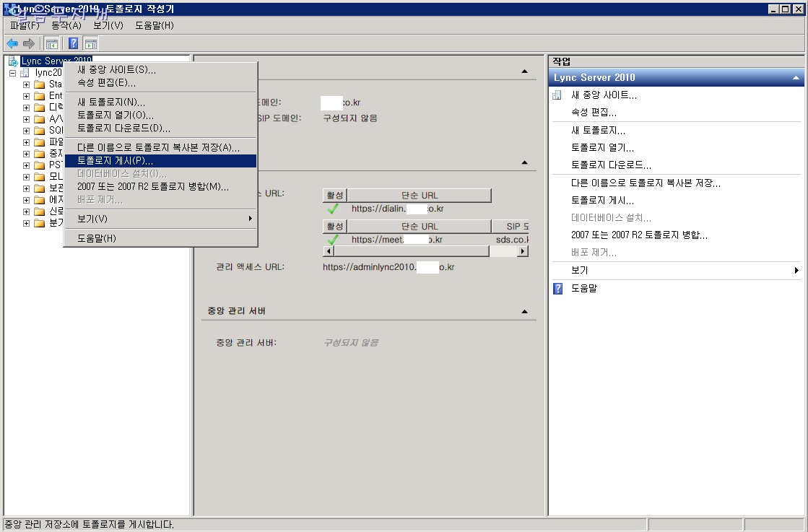Expand the Ent folder node

point(26,96)
